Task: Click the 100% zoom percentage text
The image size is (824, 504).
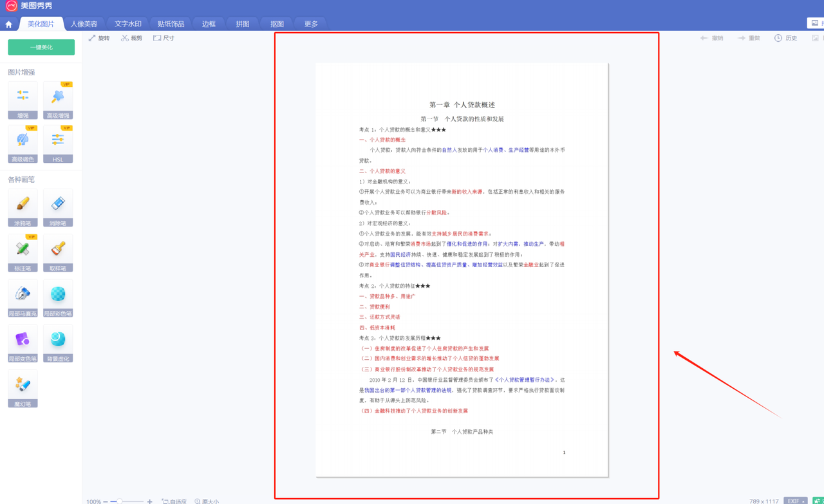Action: (x=93, y=501)
